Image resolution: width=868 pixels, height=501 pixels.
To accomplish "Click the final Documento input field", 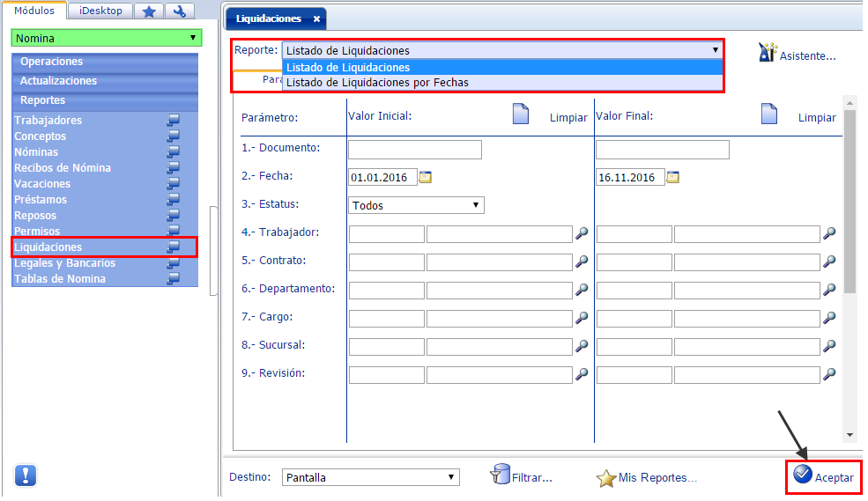I will (x=662, y=150).
